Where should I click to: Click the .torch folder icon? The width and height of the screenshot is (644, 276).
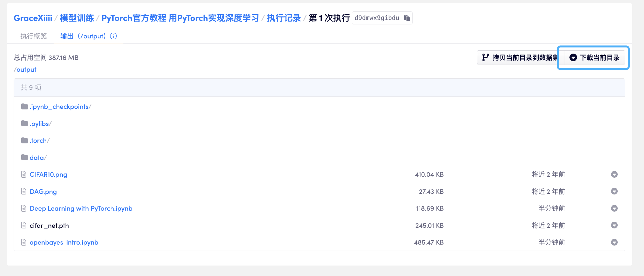coord(24,141)
